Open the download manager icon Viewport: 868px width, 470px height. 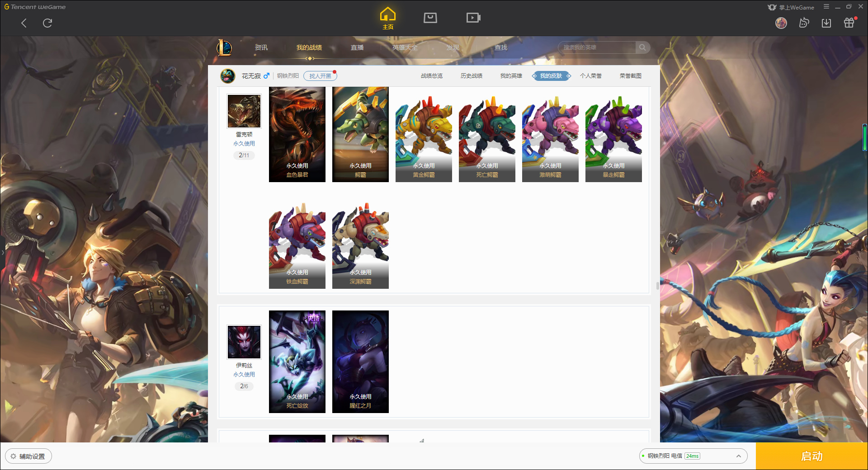pos(826,23)
